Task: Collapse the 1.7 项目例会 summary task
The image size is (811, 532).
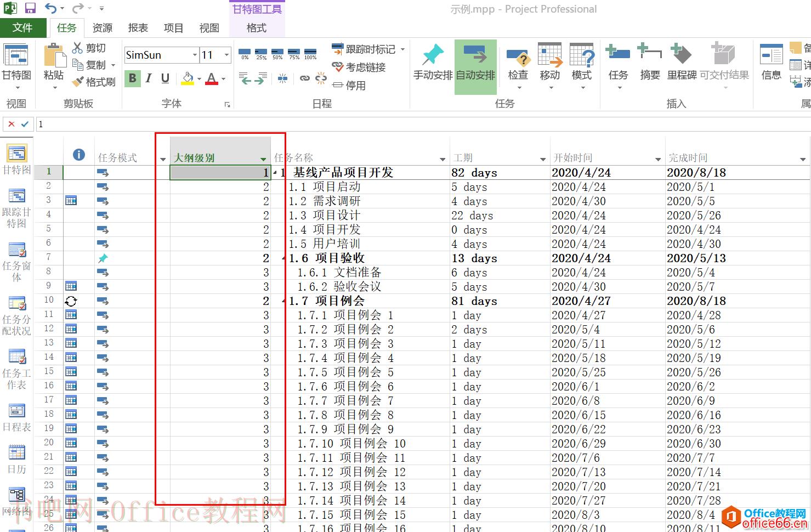Action: tap(284, 301)
